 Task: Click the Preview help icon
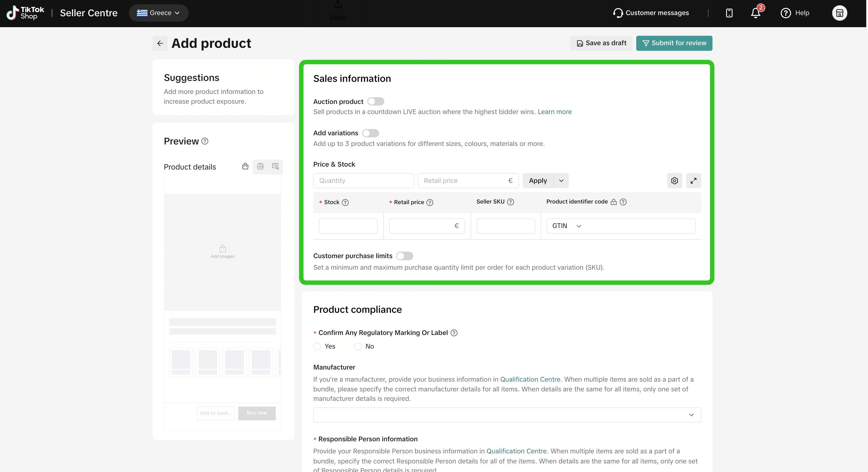205,141
